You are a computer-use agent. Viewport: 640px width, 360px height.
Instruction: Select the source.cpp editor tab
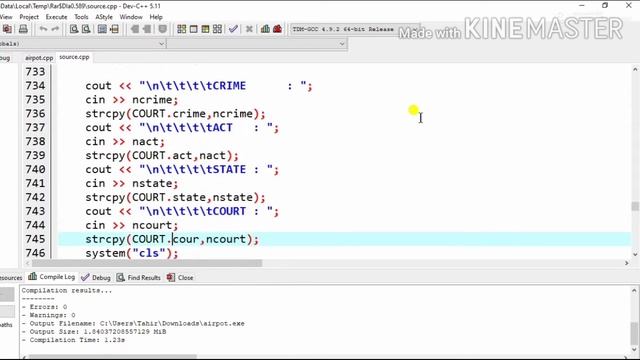click(x=74, y=57)
